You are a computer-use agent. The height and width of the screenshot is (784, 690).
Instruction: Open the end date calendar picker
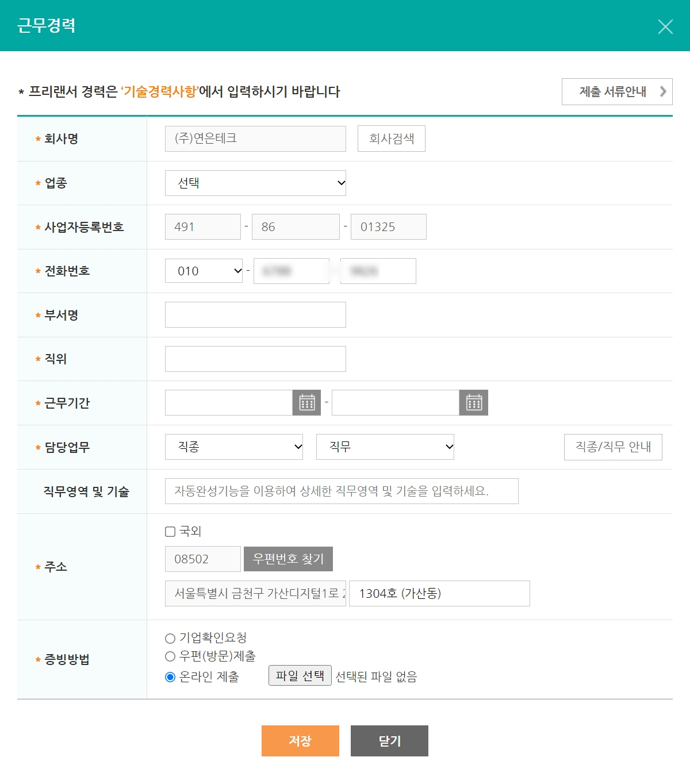(x=474, y=403)
